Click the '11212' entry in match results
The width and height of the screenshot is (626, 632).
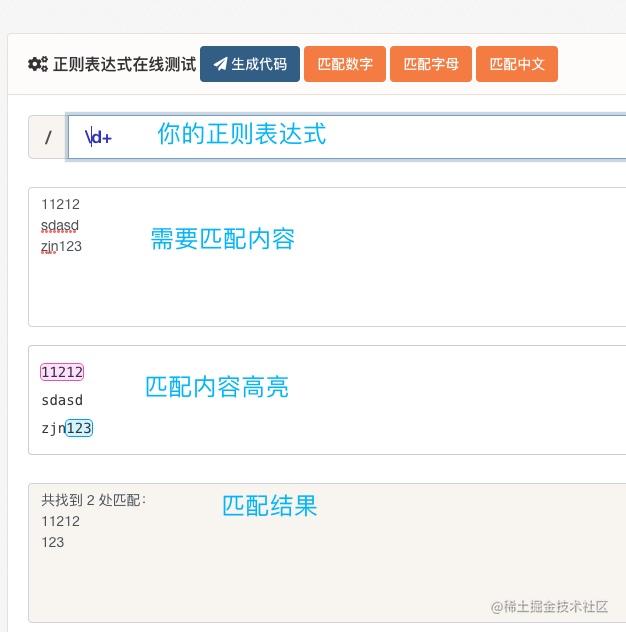coord(60,521)
